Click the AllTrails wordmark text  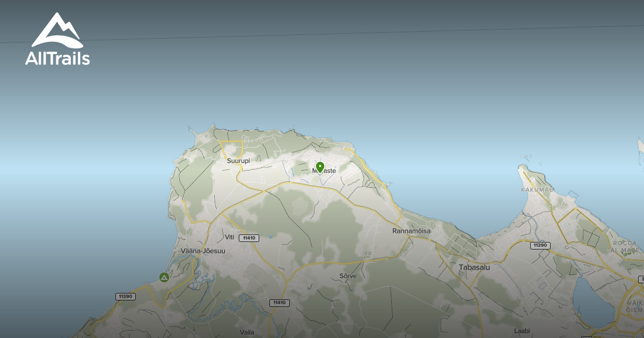pyautogui.click(x=57, y=58)
